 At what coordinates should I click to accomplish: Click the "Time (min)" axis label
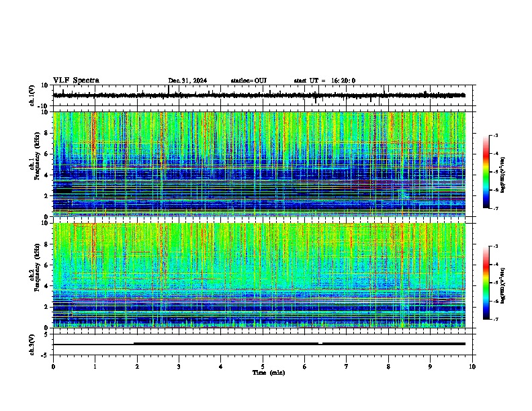point(269,373)
